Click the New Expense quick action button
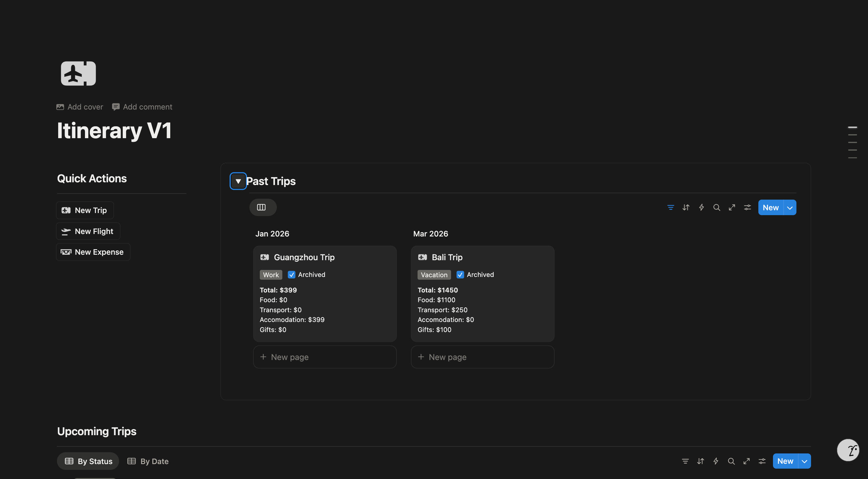868x479 pixels. [x=93, y=252]
